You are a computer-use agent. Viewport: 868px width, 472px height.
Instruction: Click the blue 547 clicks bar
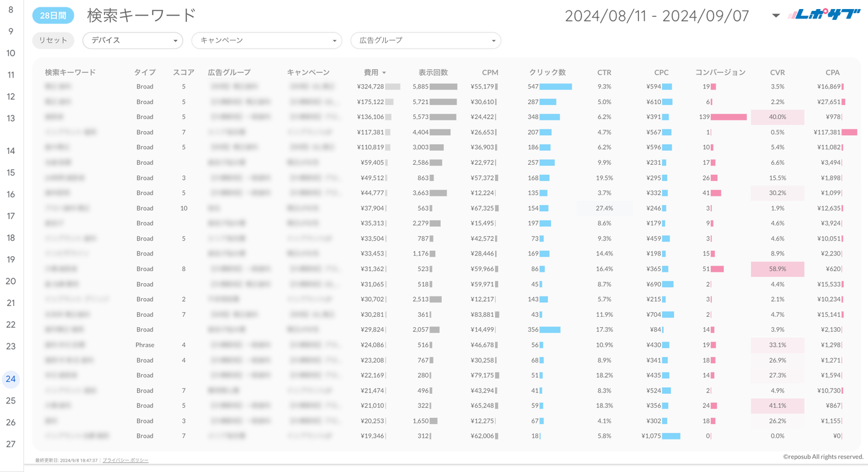coord(556,87)
